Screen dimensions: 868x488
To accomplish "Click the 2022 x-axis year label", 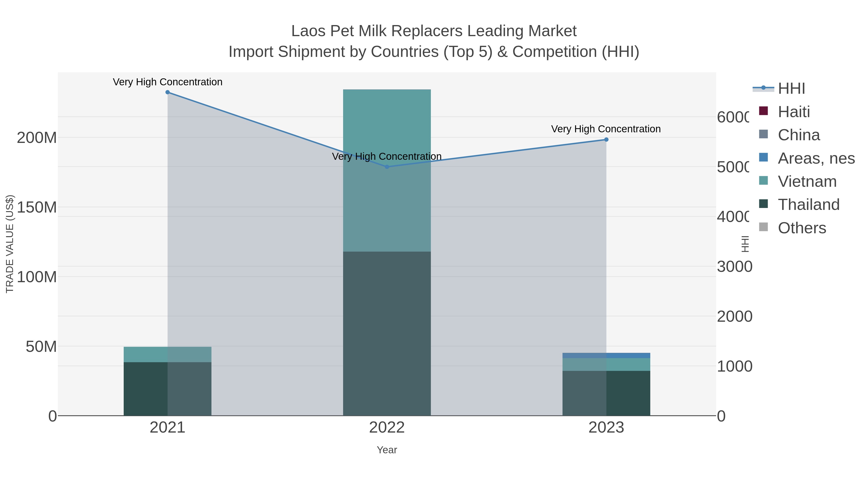I will click(x=387, y=428).
